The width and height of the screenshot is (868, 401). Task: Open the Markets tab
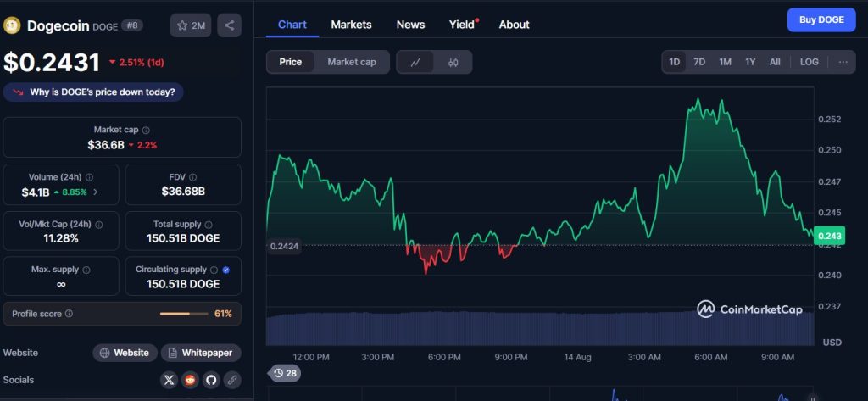coord(351,25)
